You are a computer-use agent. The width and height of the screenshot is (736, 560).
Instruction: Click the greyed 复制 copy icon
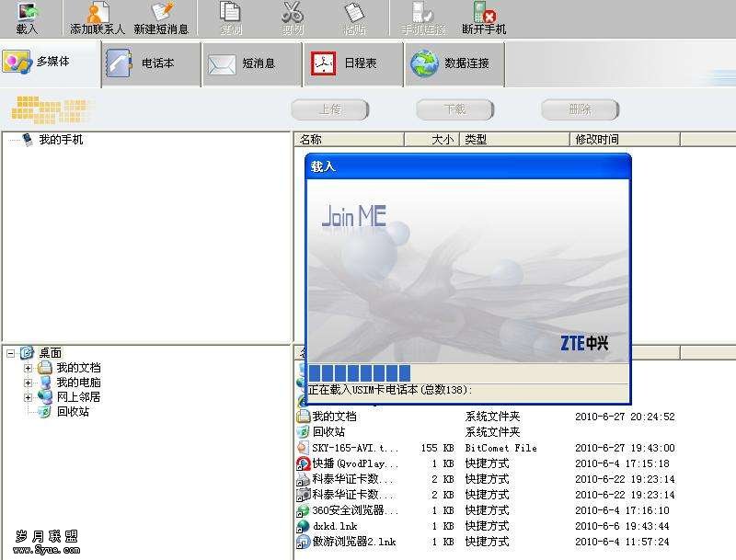(231, 13)
